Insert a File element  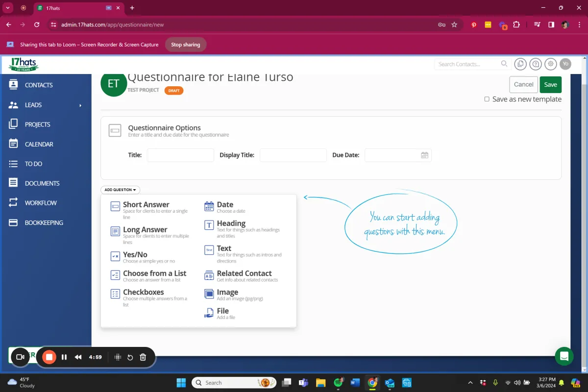[220, 314]
